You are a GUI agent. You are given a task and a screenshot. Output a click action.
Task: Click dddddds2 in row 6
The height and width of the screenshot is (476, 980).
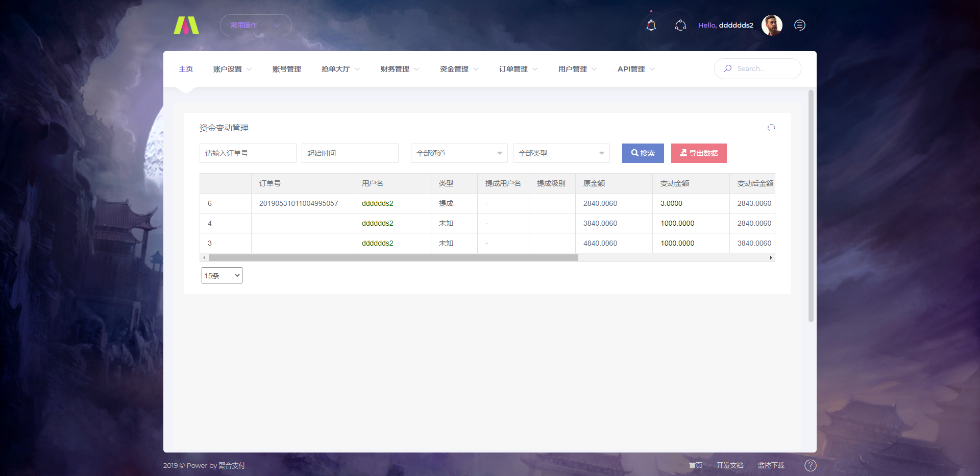(378, 203)
